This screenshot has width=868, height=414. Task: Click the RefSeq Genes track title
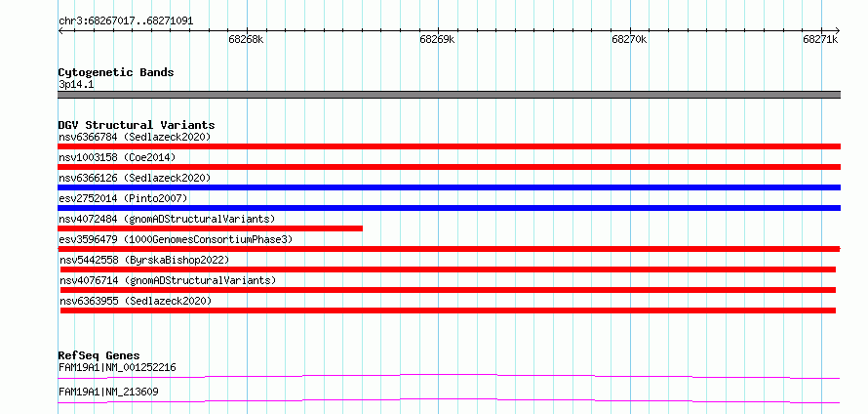coord(99,355)
